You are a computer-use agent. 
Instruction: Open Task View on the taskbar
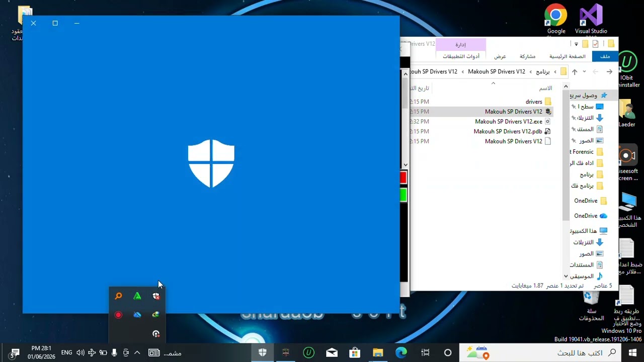tap(425, 352)
